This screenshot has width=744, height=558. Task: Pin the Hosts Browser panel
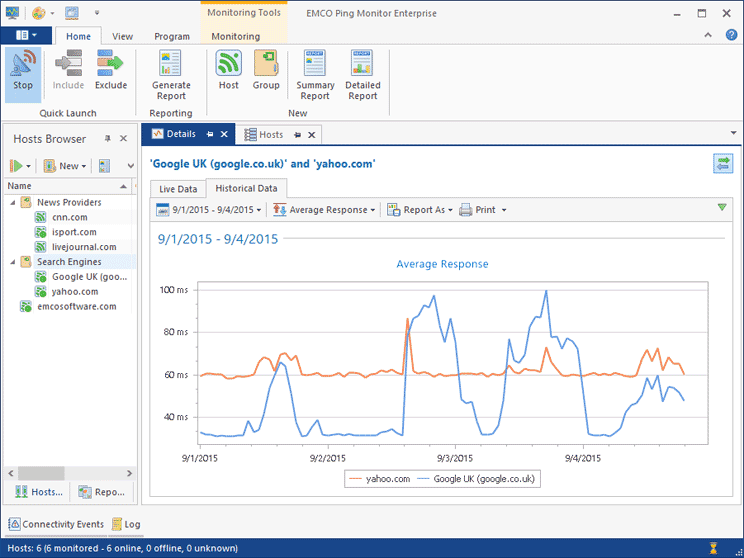click(107, 139)
